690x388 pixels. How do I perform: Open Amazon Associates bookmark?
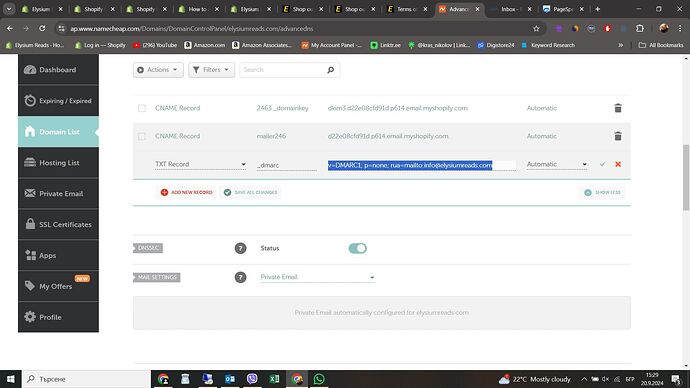click(262, 45)
